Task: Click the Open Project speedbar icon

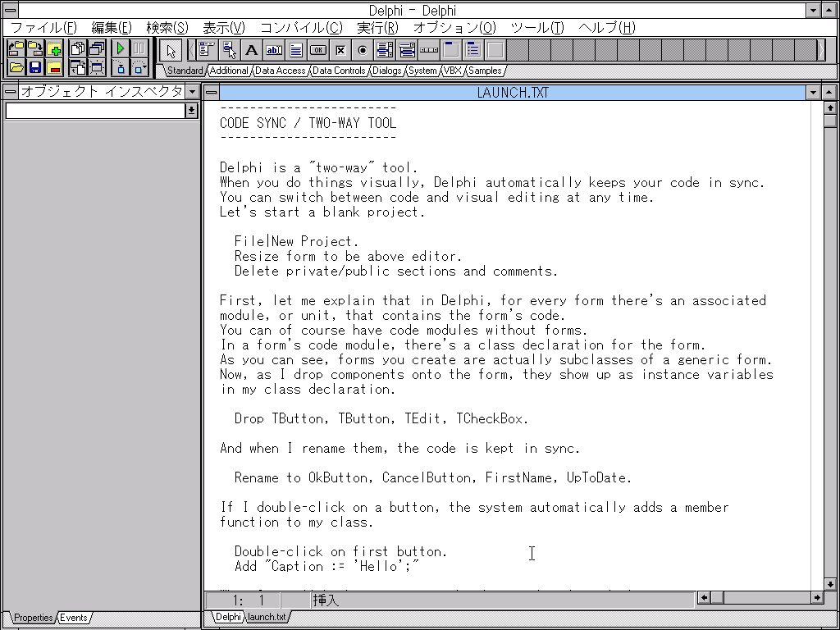Action: (16, 49)
